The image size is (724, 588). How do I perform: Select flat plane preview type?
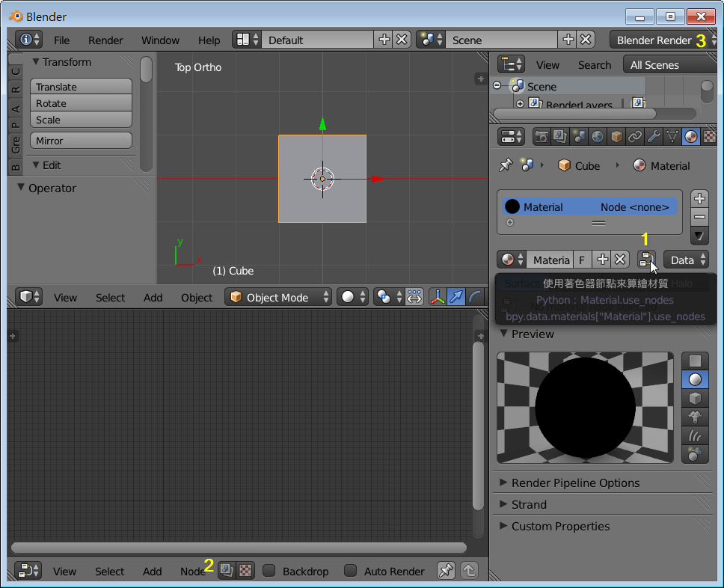pos(695,361)
